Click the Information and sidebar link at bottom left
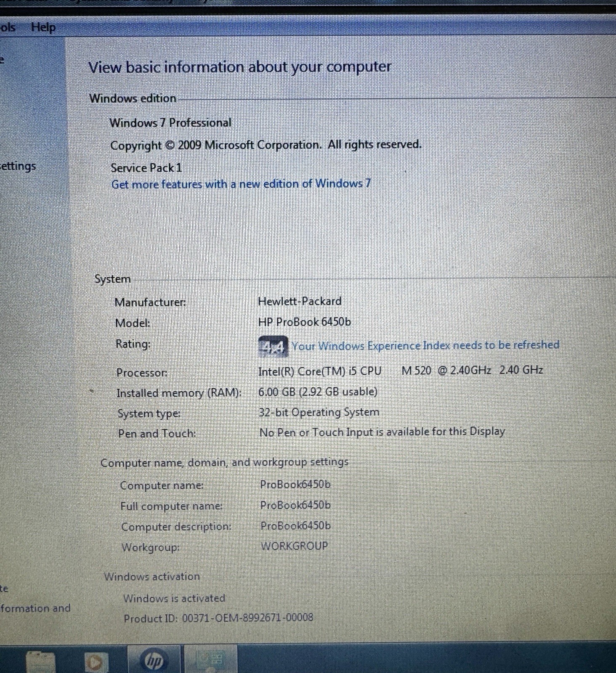The width and height of the screenshot is (616, 673). click(35, 608)
